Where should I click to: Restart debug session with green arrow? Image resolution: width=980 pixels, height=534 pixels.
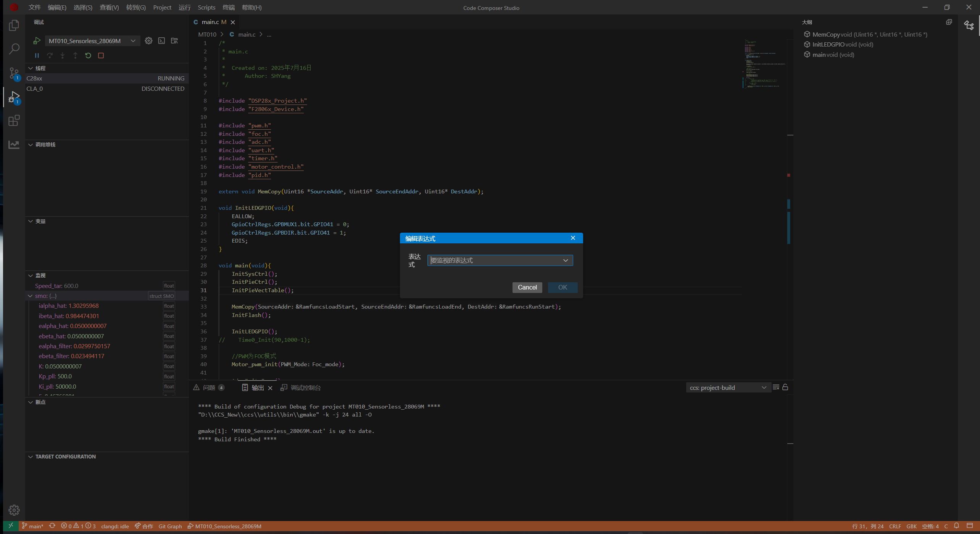point(88,56)
